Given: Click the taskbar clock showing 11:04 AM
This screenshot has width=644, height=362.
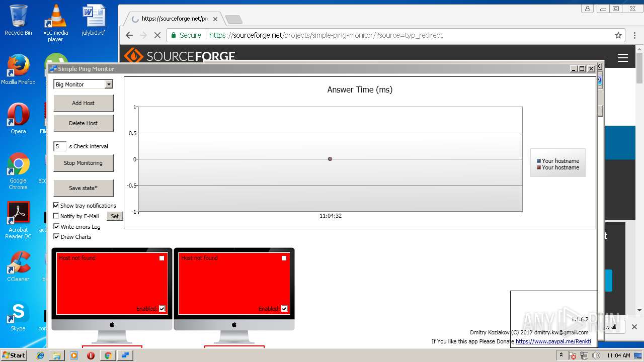Looking at the screenshot, I should click(618, 355).
